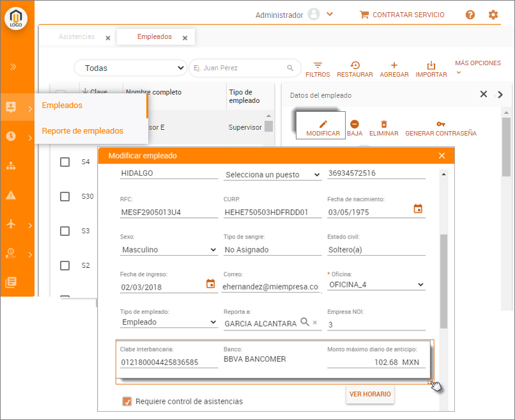Switch to the Asistencias tab
Screen dimensions: 515x420
pos(77,37)
